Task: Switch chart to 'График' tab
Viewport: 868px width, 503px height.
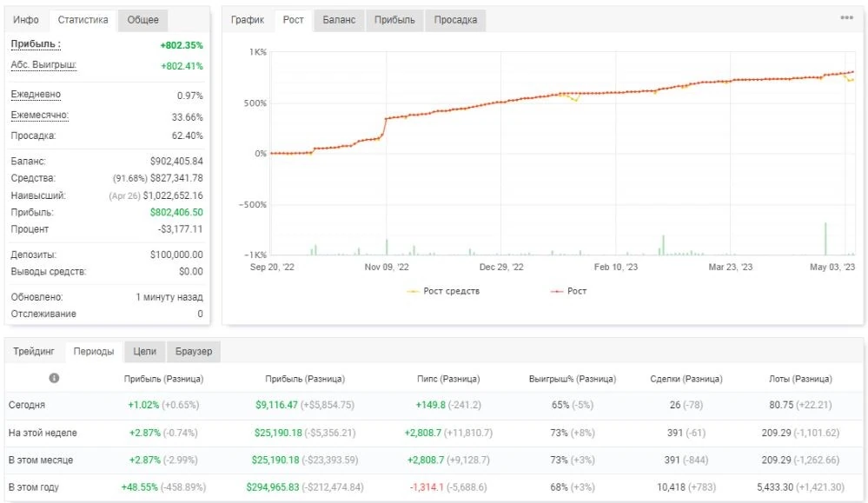Action: coord(248,20)
